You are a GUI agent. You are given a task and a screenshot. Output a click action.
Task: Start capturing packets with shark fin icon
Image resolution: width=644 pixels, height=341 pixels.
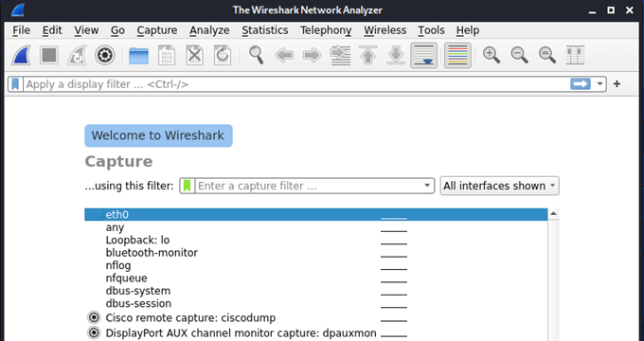click(x=22, y=55)
